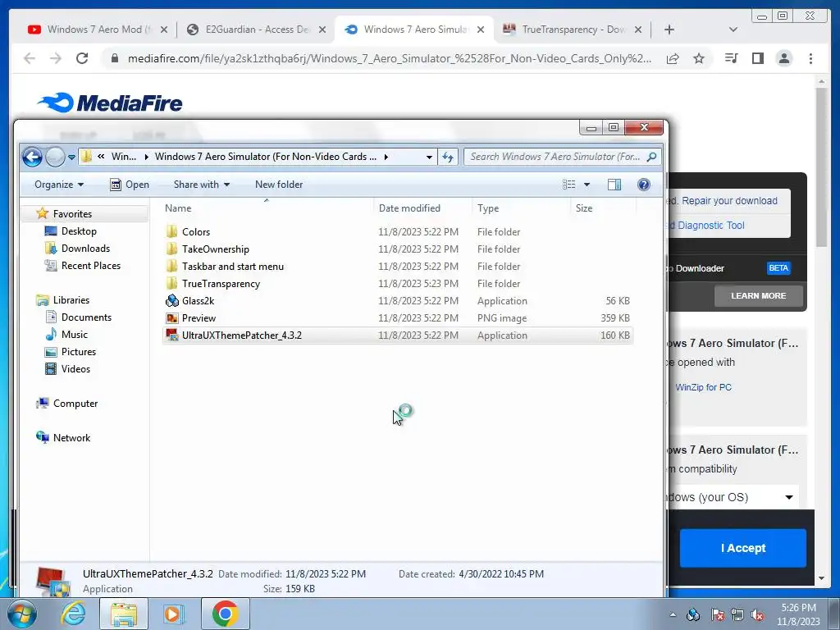Show hidden system tray icons
Viewport: 840px width, 630px height.
coord(673,614)
